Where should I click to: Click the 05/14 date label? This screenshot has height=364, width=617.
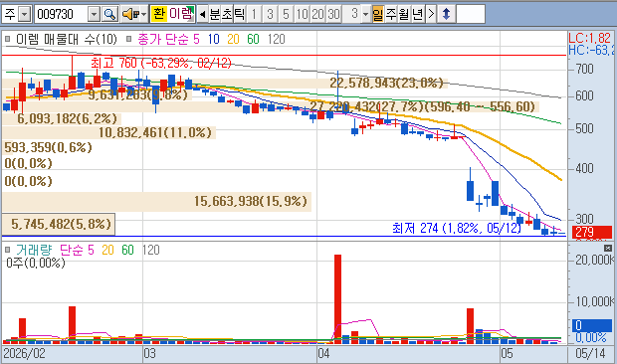(x=590, y=353)
